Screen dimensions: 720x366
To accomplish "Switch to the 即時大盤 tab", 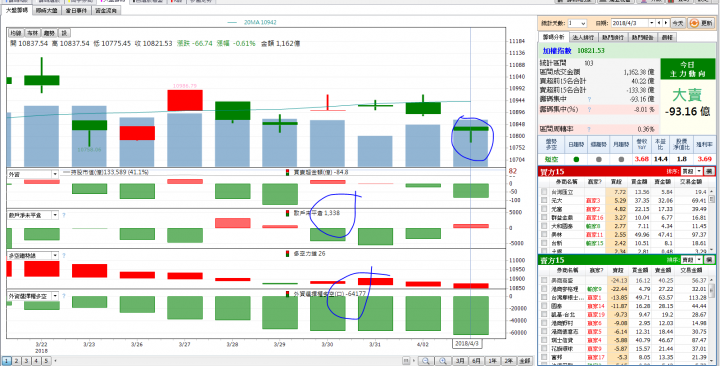I will (47, 10).
